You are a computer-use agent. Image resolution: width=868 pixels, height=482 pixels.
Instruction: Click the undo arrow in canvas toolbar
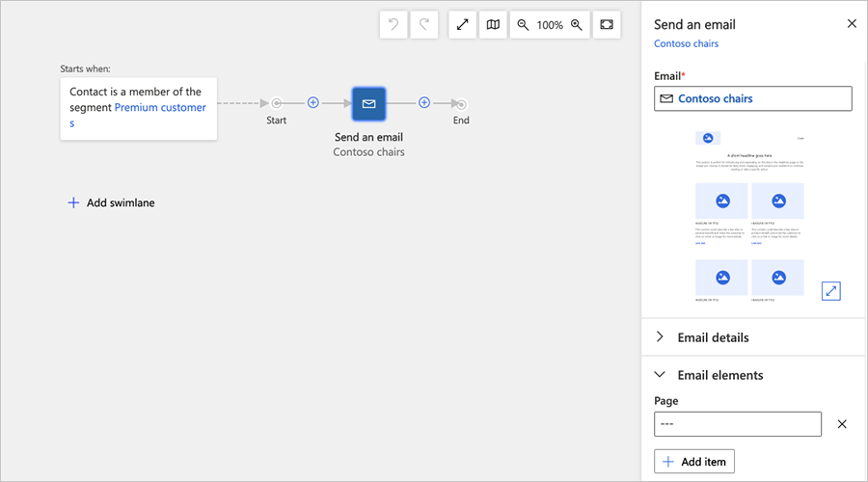(x=393, y=25)
